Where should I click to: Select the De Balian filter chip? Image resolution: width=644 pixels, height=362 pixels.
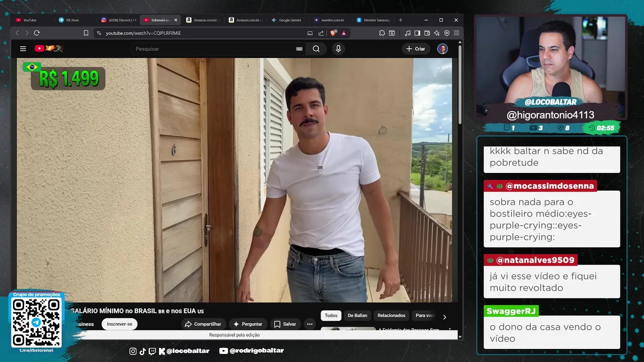click(357, 316)
